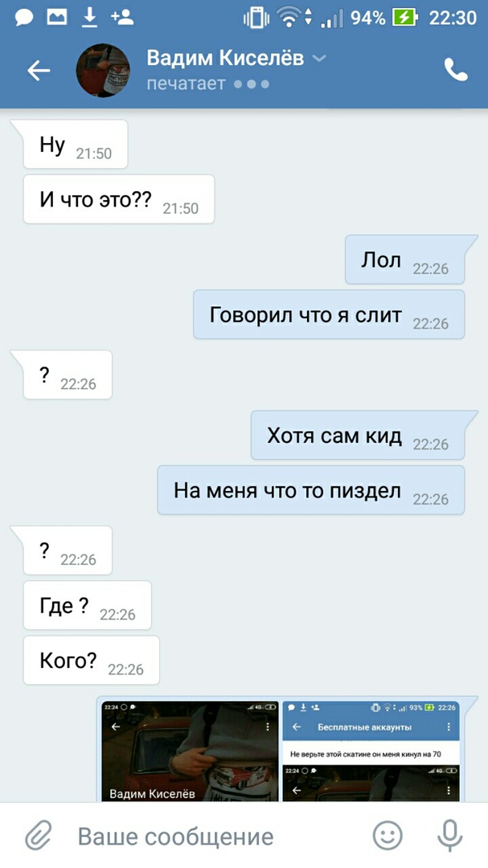Tap the add-friend notification icon in status bar

pos(122,18)
